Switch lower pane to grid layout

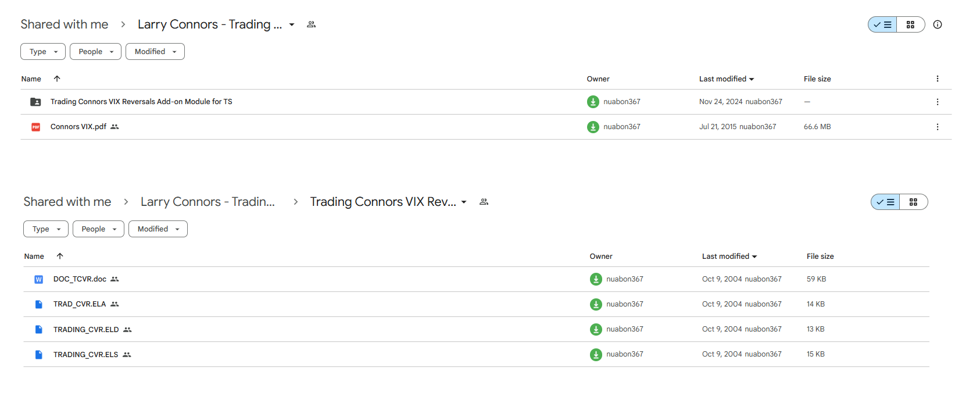913,202
